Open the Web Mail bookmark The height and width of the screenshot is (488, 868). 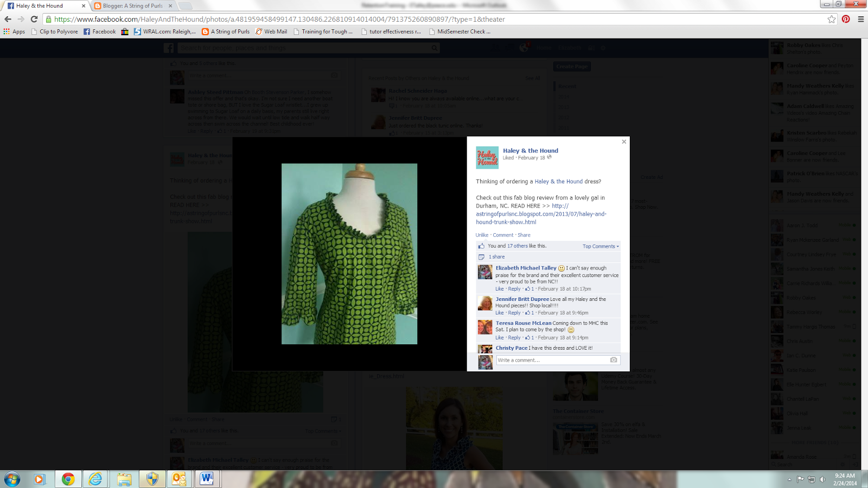(271, 31)
